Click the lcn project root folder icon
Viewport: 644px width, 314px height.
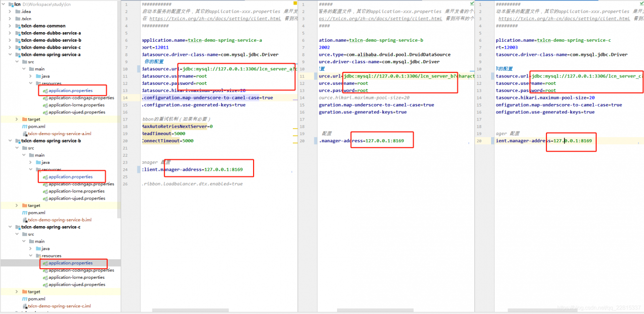11,4
